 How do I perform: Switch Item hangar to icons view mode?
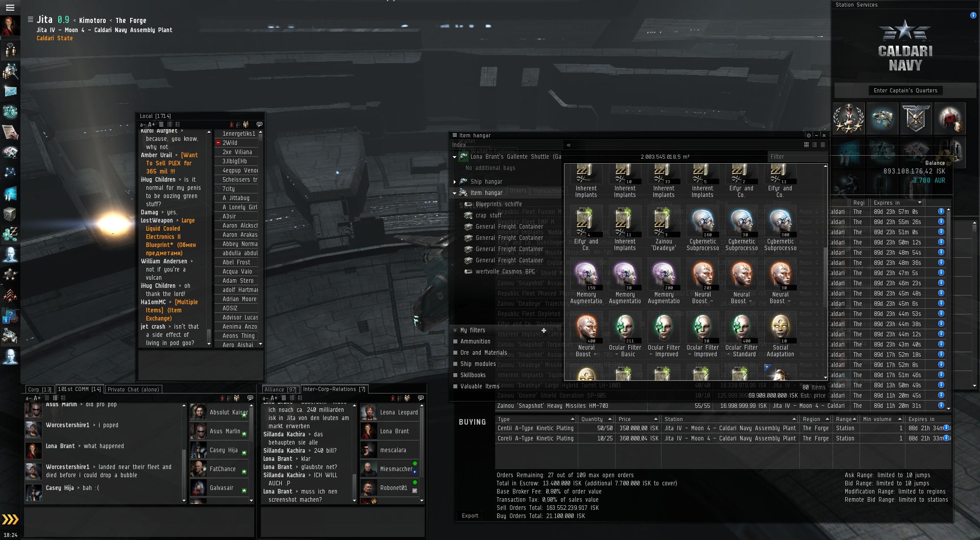click(x=806, y=145)
